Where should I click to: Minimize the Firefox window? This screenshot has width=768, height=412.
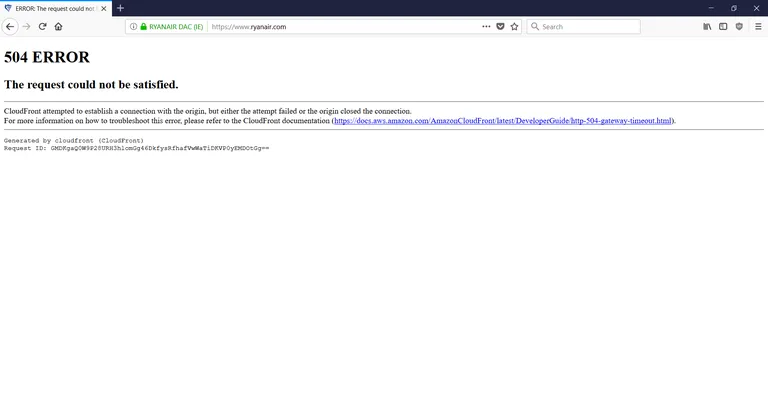click(711, 8)
